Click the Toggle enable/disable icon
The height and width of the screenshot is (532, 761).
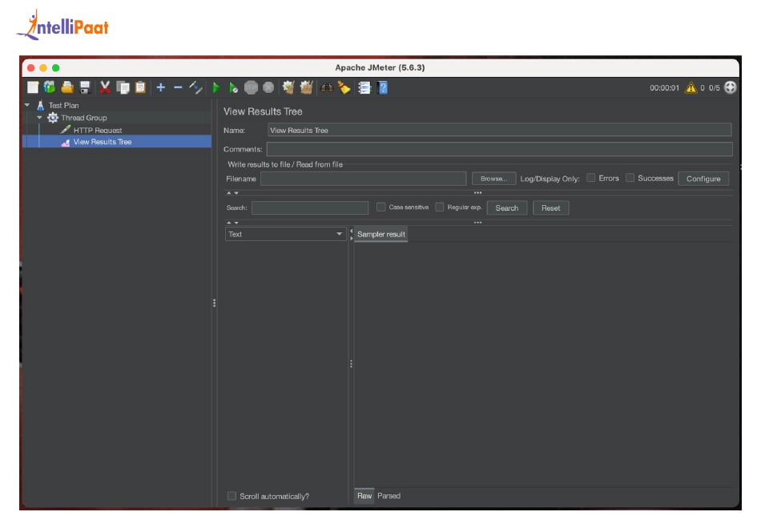[196, 87]
